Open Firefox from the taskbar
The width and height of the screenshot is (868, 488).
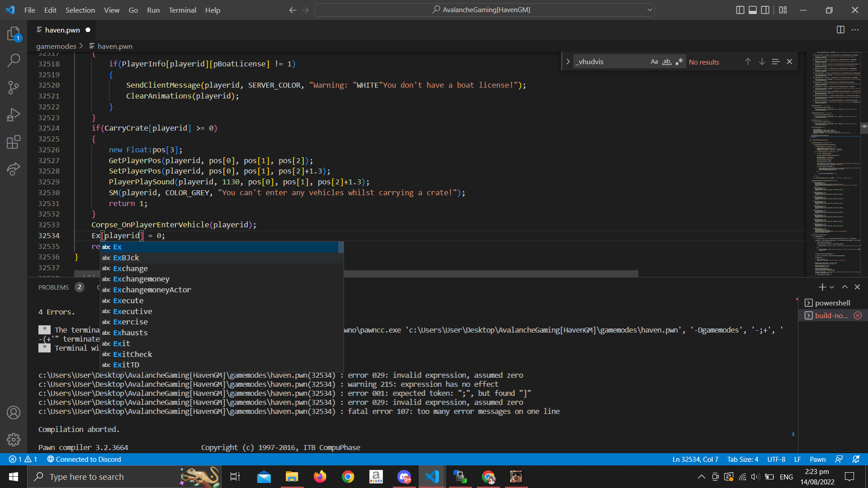click(320, 477)
